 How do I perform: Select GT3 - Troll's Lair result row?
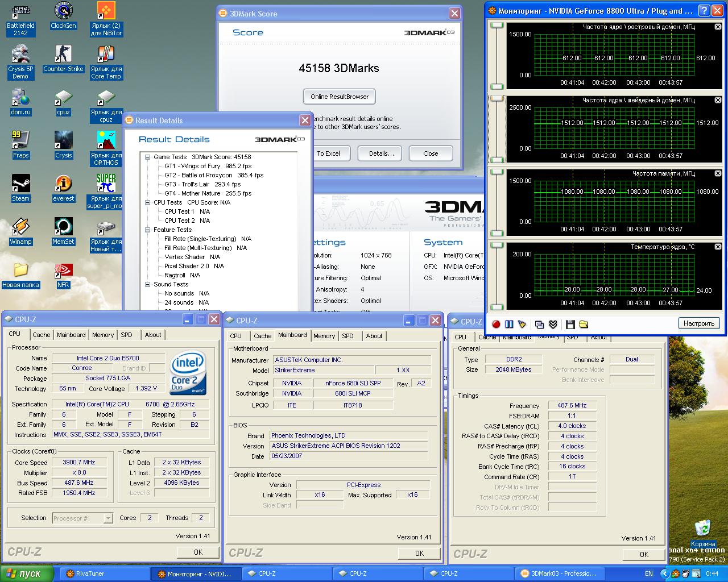[202, 184]
